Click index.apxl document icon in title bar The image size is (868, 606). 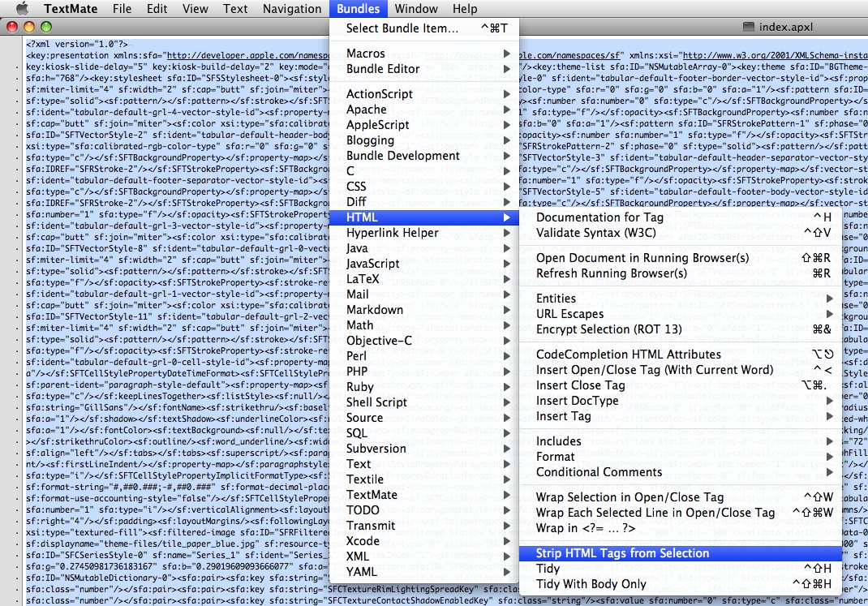(749, 27)
